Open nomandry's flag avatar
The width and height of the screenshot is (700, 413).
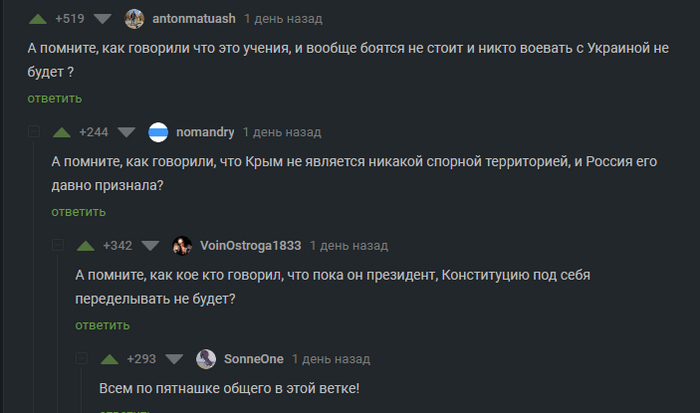click(158, 132)
